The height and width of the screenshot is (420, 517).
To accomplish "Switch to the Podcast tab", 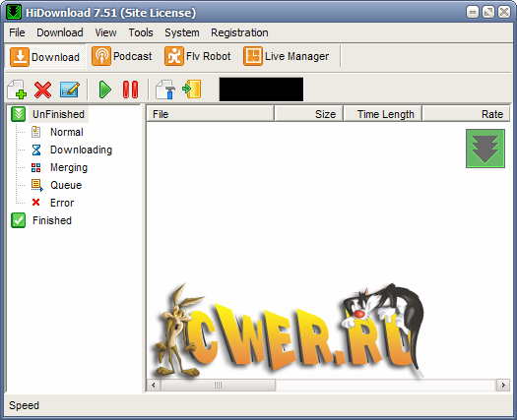I will pos(122,56).
